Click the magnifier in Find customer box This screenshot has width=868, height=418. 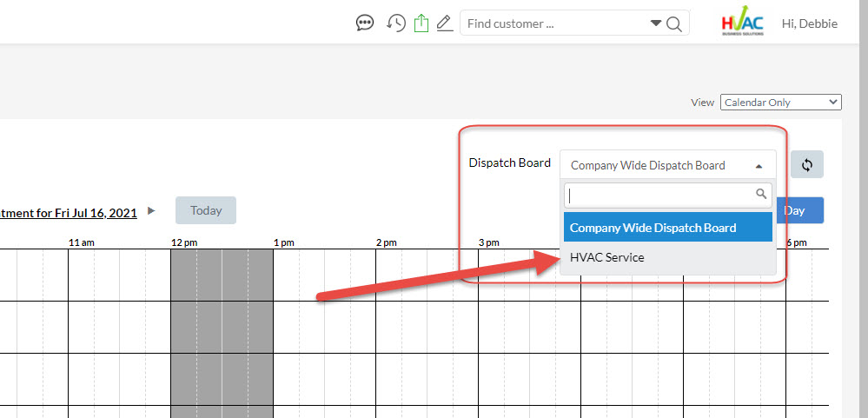(x=674, y=24)
